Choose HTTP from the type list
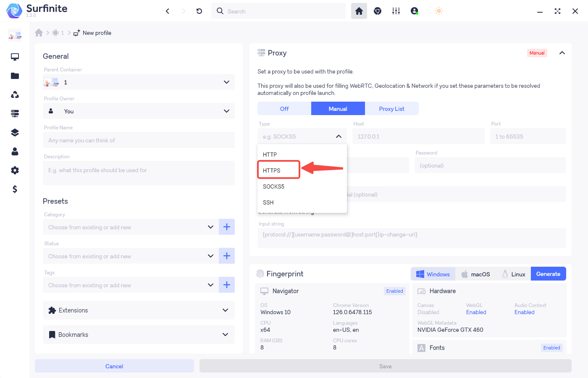 pyautogui.click(x=302, y=155)
